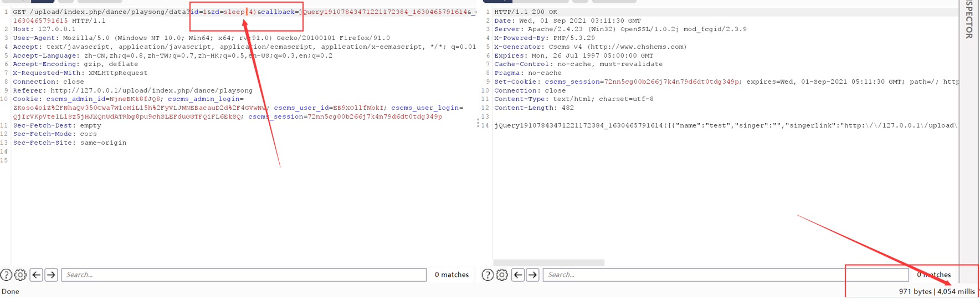Select the Content-Type response header
Viewport: 980px width, 299px height.
click(574, 99)
